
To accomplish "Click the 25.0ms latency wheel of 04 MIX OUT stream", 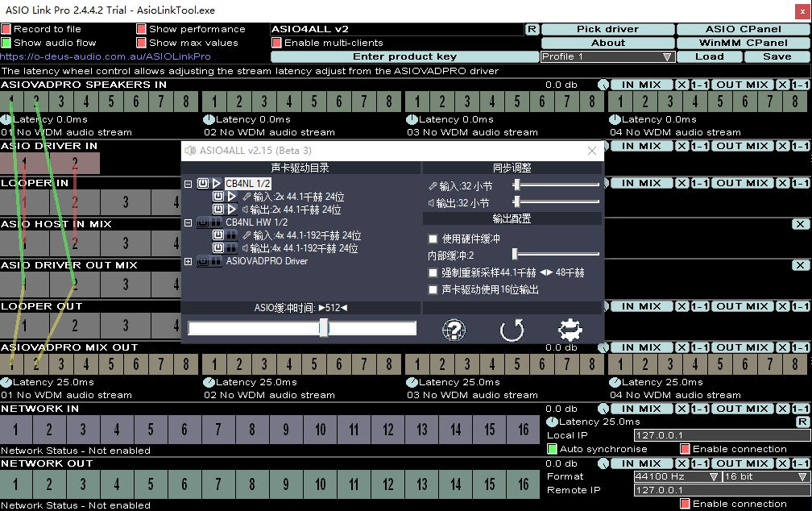I will pos(615,383).
